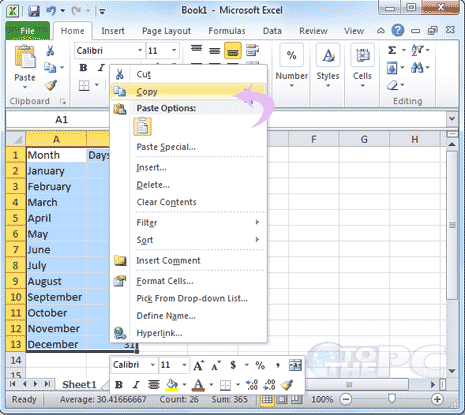Choose Format Cells... in context menu

pos(188,281)
